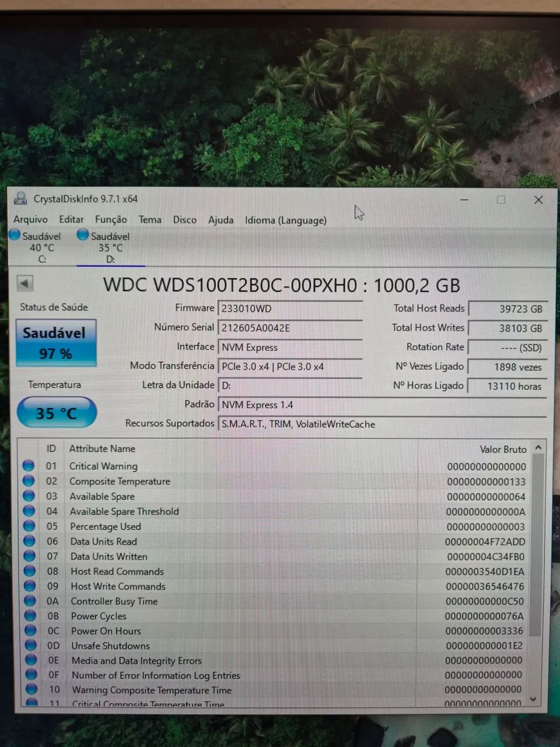Select the Composite Temperature attribute name

click(120, 481)
